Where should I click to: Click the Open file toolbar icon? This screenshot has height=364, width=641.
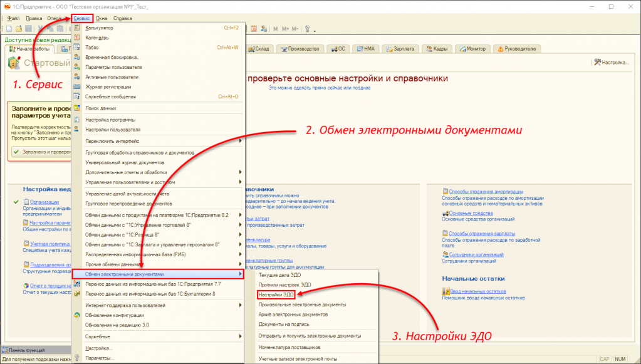[x=19, y=29]
